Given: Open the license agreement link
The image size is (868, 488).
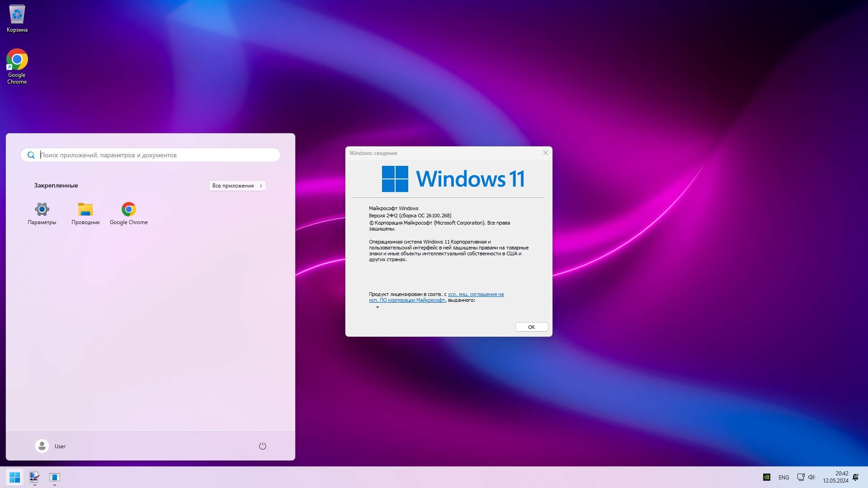Looking at the screenshot, I should tap(475, 294).
